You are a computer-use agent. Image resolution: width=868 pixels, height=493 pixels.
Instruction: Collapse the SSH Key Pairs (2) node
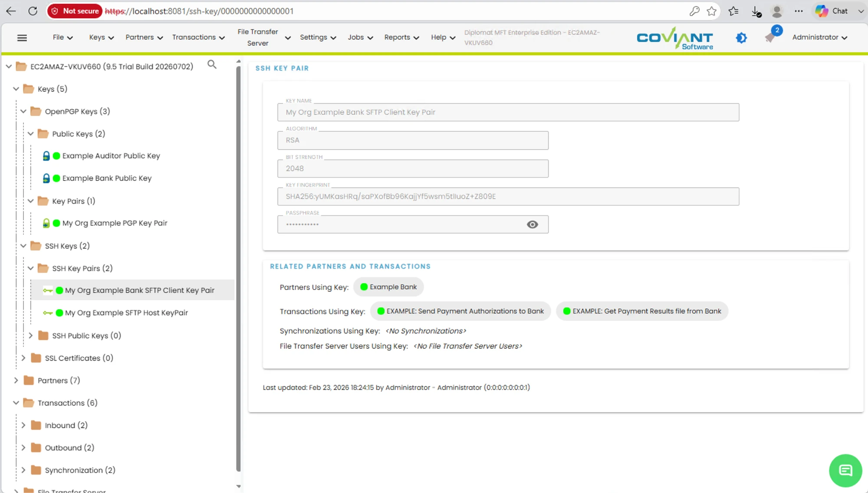[31, 268]
